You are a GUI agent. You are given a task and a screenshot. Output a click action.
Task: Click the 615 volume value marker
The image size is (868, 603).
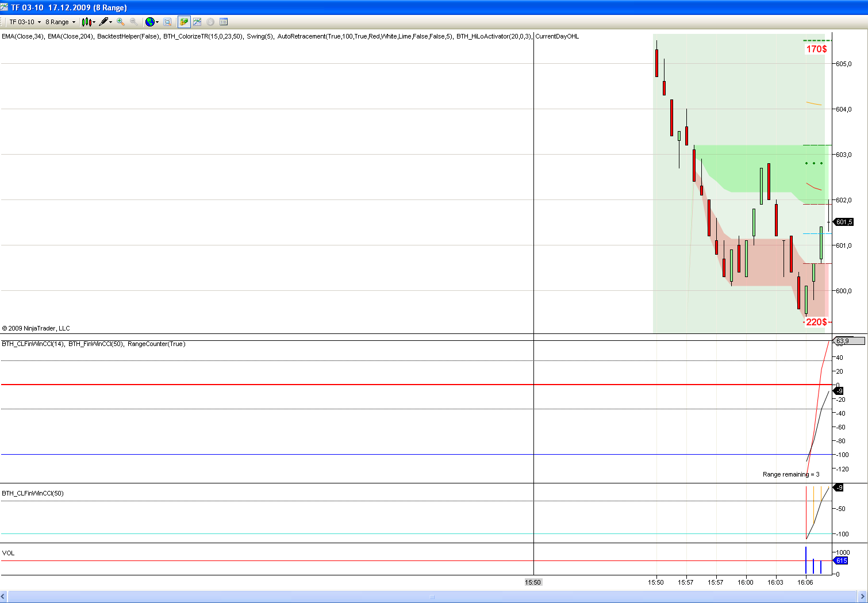(x=841, y=560)
